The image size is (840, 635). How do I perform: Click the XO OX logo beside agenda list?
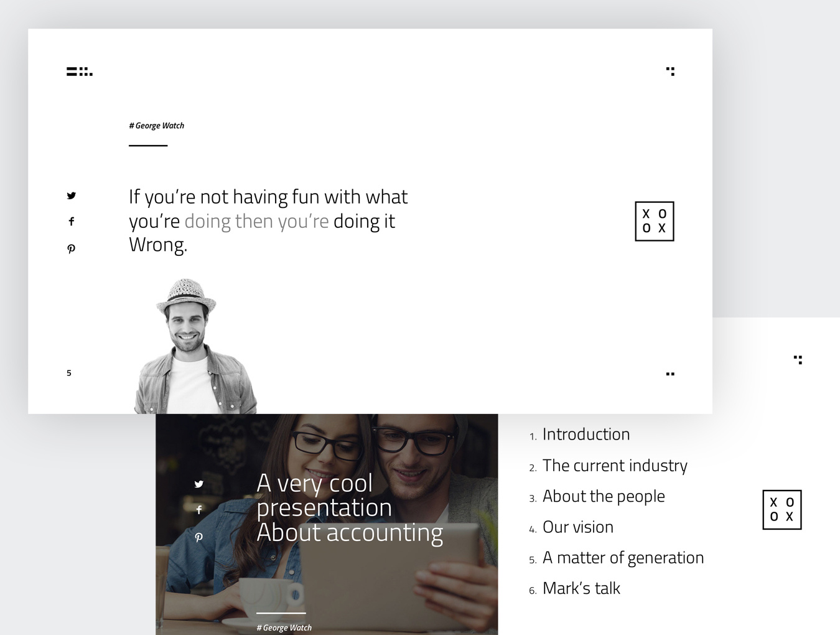click(782, 510)
